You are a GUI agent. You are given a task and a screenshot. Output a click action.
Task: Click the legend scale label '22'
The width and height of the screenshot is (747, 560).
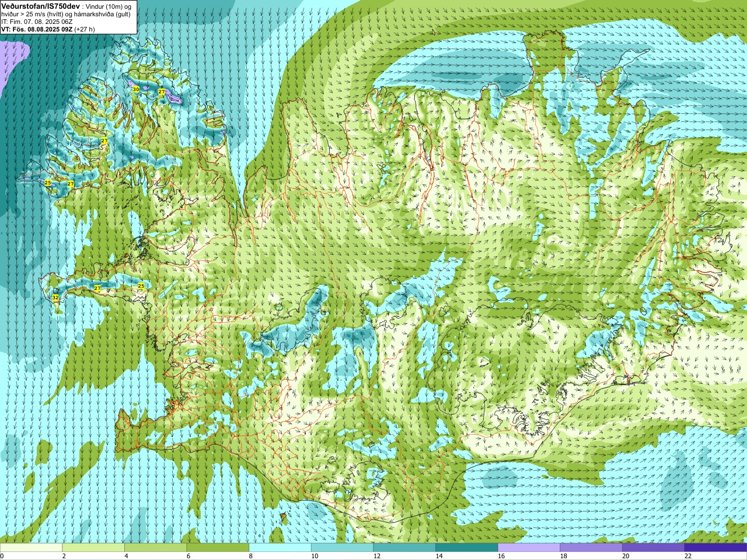click(688, 556)
